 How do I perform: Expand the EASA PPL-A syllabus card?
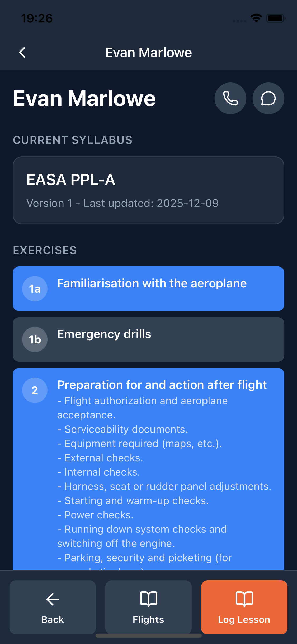pyautogui.click(x=148, y=190)
